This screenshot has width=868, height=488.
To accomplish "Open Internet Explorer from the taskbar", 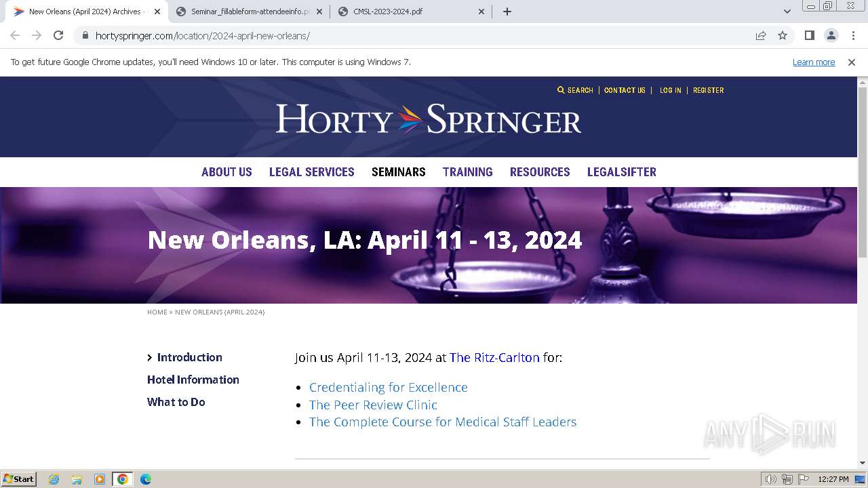I will 54,479.
